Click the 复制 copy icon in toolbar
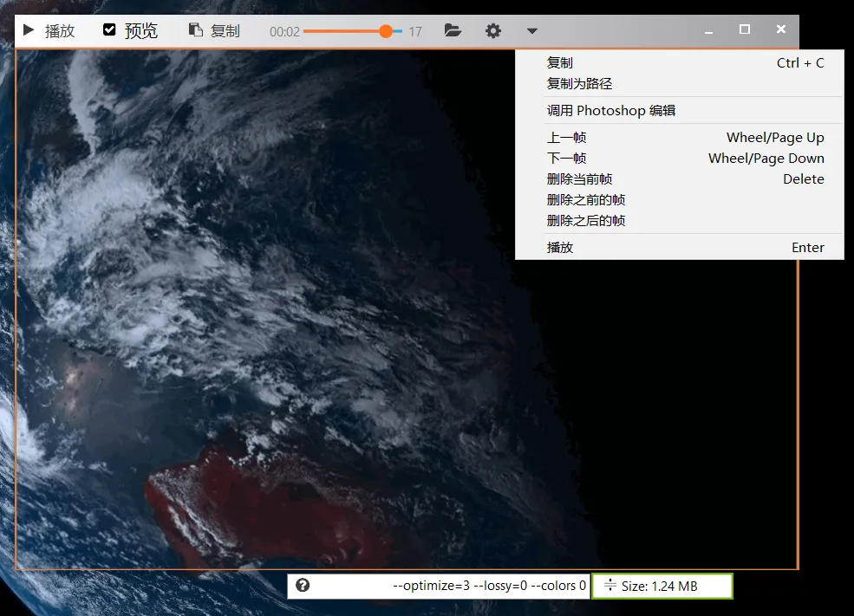 pos(196,30)
